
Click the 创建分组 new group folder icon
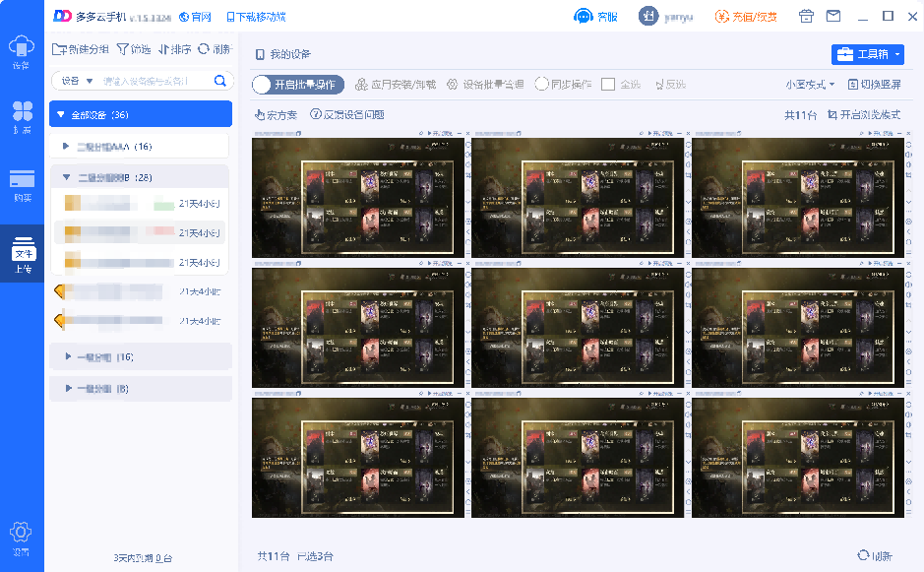point(59,49)
